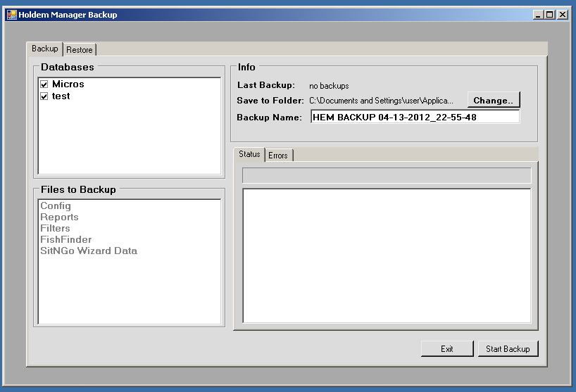Click the Save to Folder path text
This screenshot has width=576, height=392.
coord(381,101)
